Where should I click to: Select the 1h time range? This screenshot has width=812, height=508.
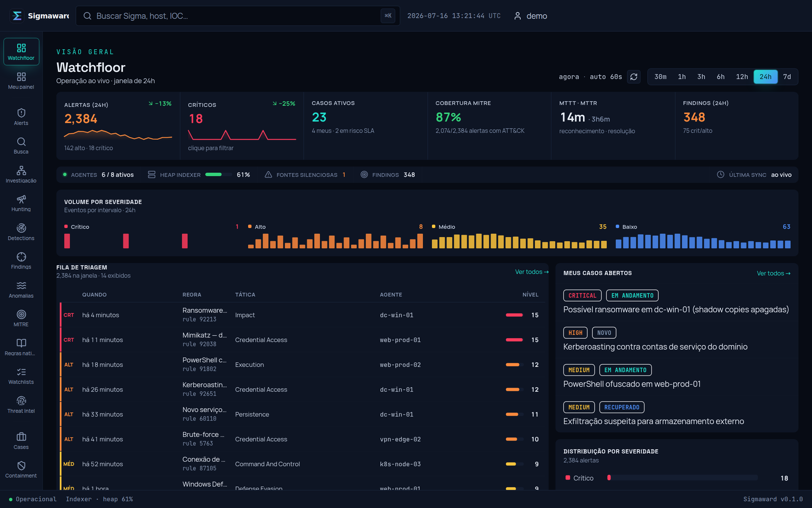pyautogui.click(x=682, y=77)
